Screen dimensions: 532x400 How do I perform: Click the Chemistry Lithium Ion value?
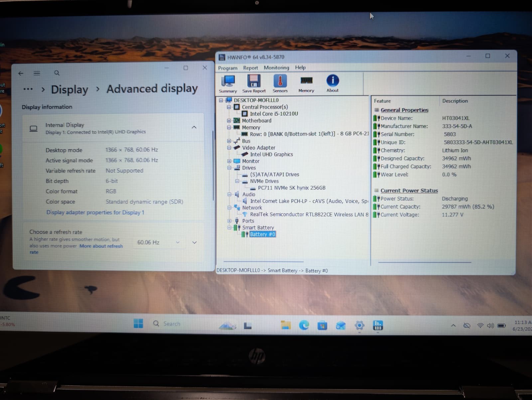coord(455,150)
